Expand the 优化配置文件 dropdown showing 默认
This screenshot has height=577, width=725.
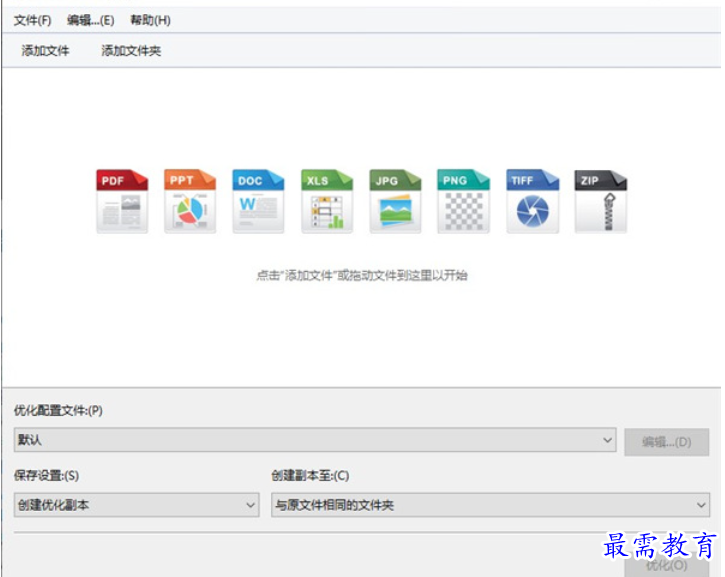click(x=315, y=440)
